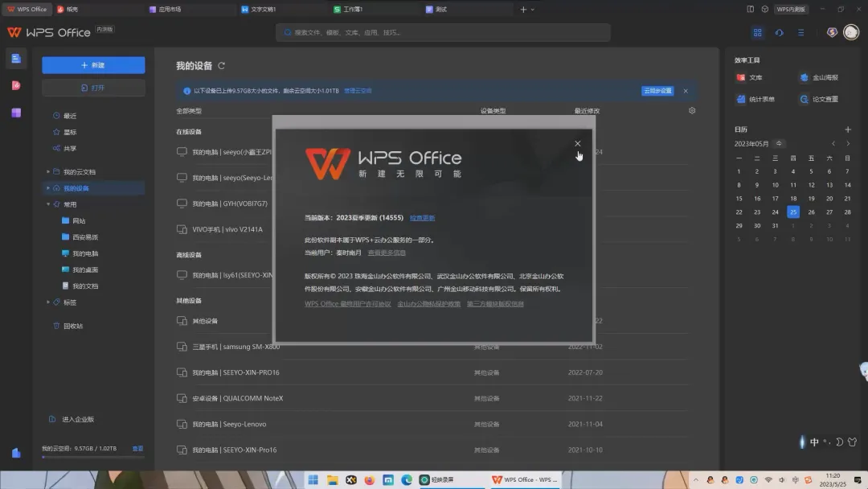Screen dimensions: 868x489
Task: Open 全部类型 filter header
Action: point(189,111)
